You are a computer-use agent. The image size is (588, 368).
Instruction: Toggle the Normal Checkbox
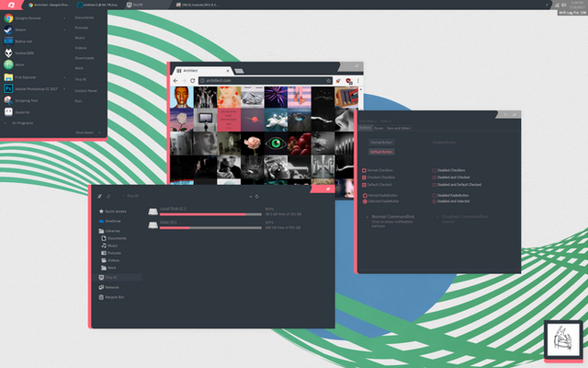click(364, 170)
